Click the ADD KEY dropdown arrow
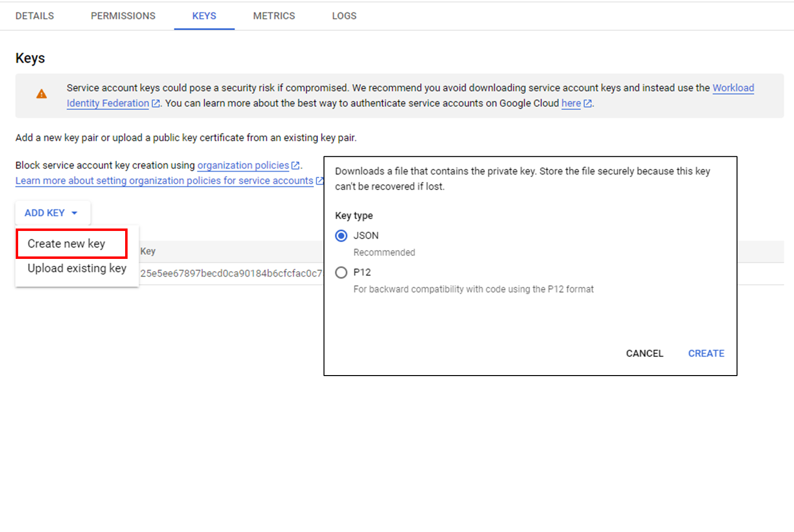The height and width of the screenshot is (532, 794). 75,213
